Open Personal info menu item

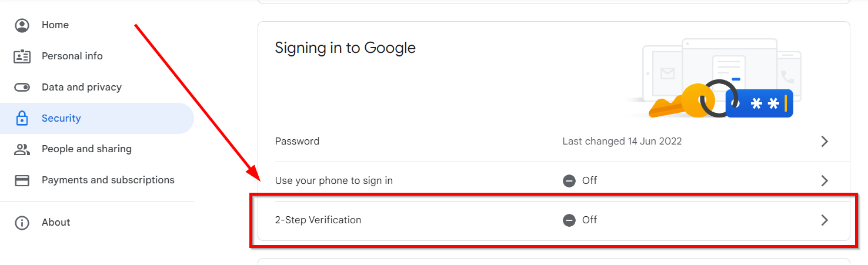(72, 56)
